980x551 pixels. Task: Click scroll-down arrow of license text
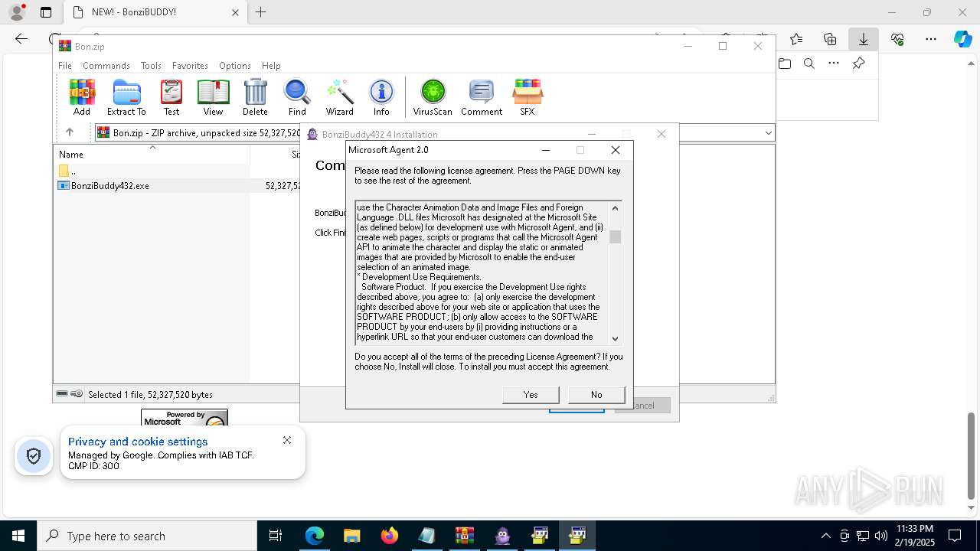tap(615, 338)
